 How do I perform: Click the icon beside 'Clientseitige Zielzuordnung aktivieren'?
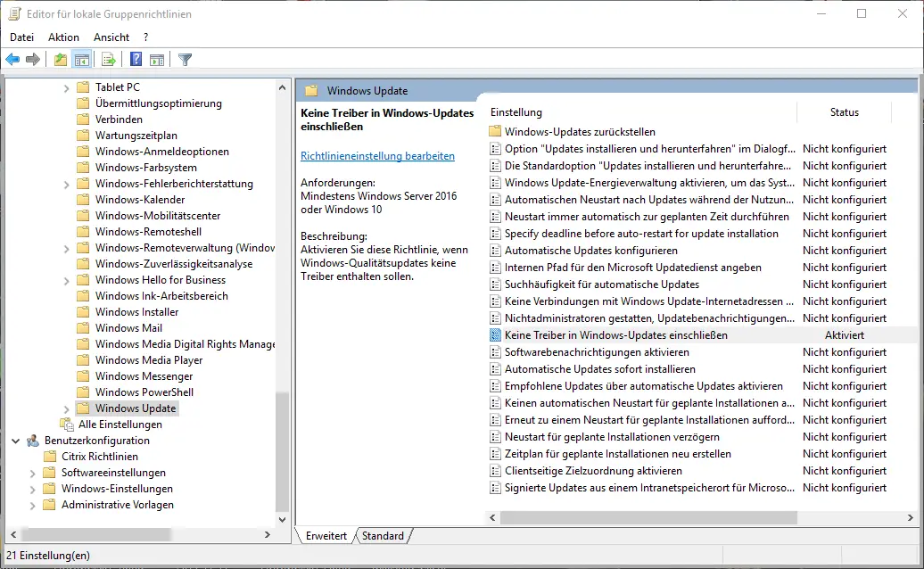(x=496, y=471)
